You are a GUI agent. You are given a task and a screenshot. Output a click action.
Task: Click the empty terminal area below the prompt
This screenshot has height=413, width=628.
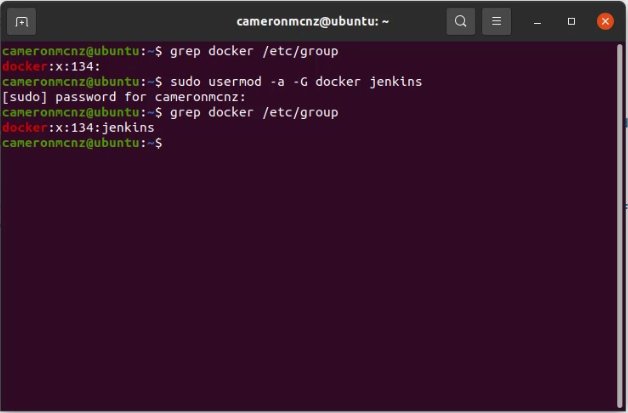[x=313, y=280]
